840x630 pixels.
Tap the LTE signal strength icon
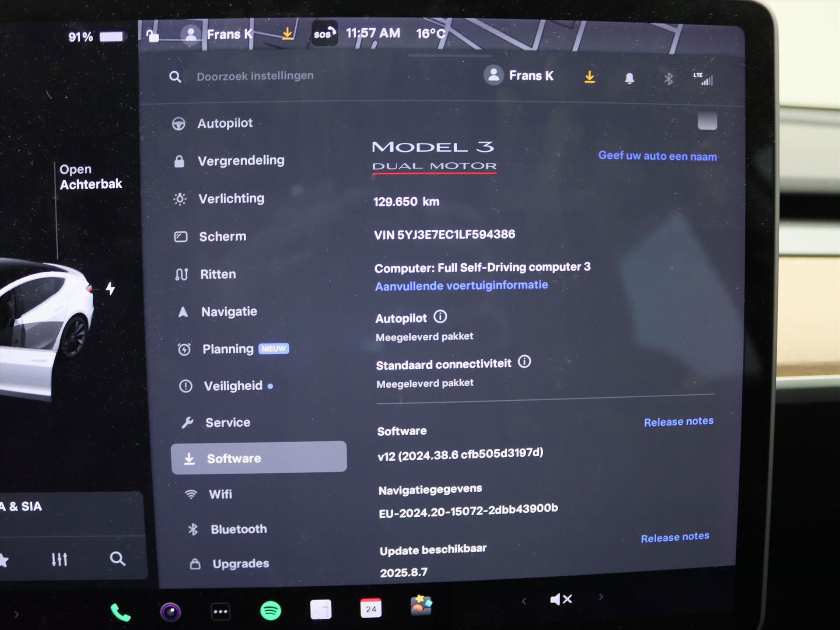point(703,79)
